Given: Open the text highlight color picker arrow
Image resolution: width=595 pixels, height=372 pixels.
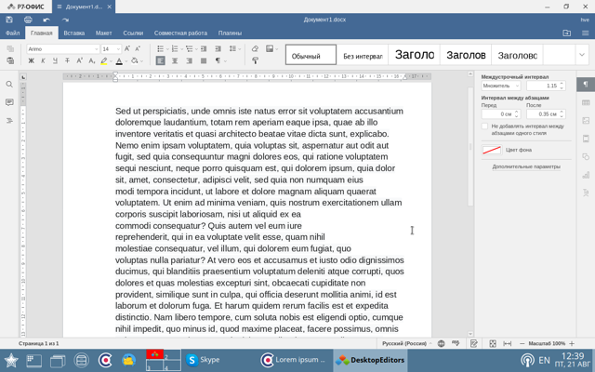Looking at the screenshot, I should [x=111, y=61].
